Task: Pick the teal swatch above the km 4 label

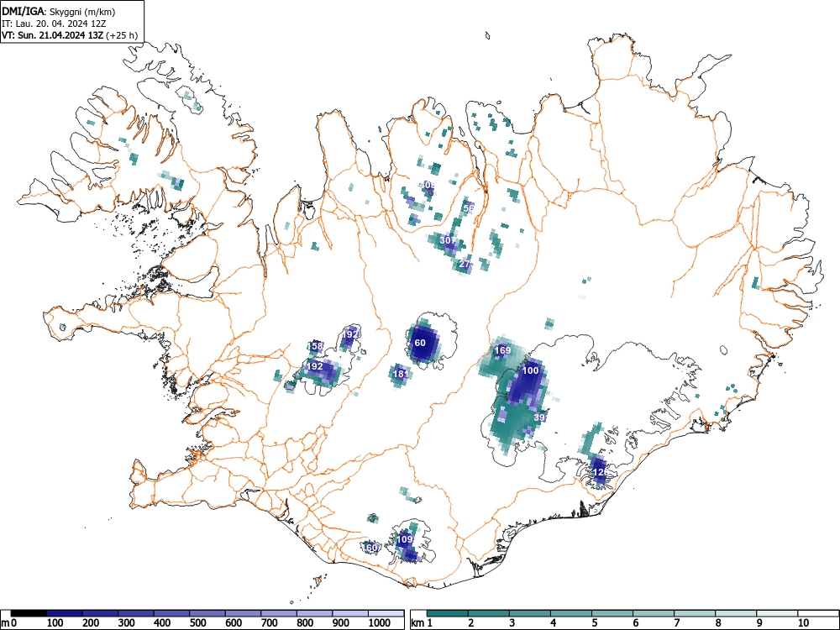Action: 571,613
